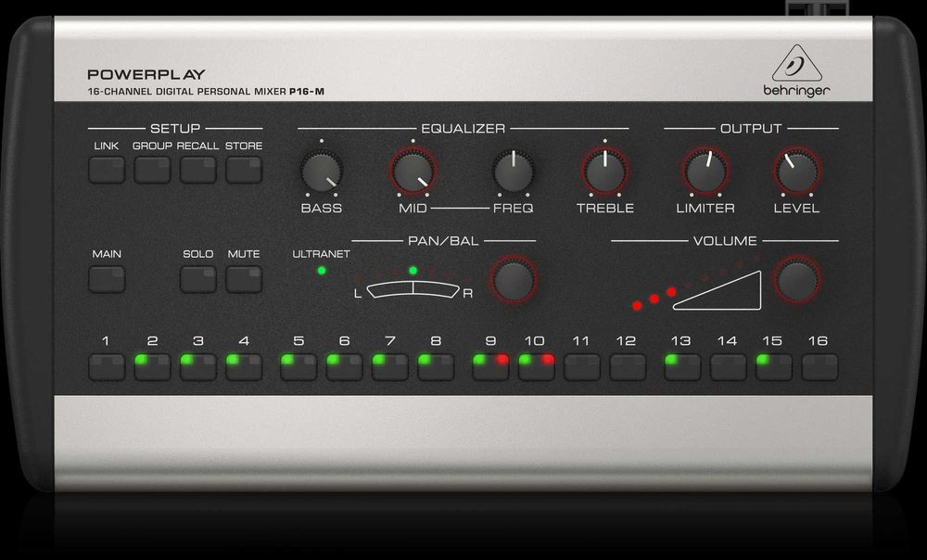Select channel 1 button
Viewport: 927px width, 560px height.
107,367
